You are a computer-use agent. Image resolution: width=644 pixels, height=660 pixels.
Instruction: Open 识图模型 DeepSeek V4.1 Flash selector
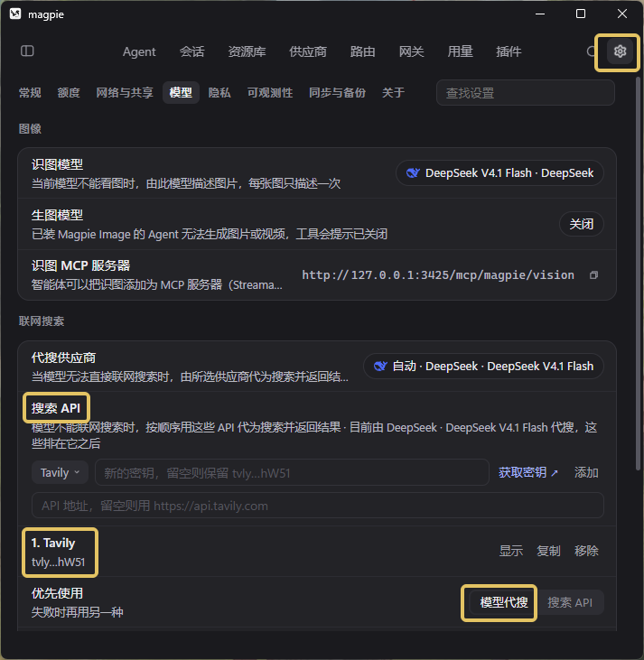point(499,173)
